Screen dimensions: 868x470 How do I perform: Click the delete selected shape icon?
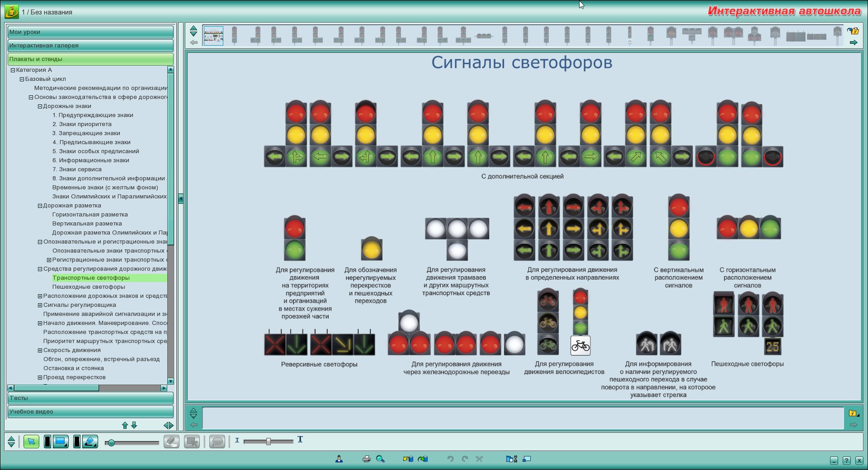coord(192,442)
